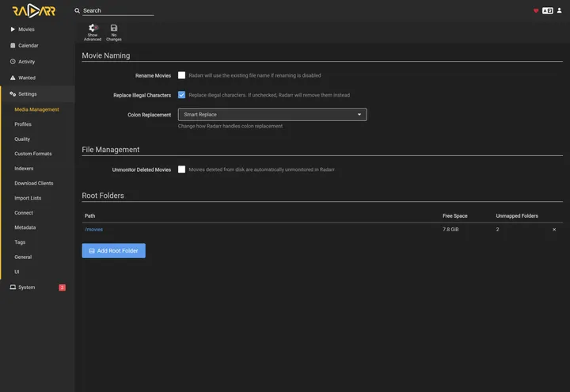Select Download Clients settings
Image resolution: width=570 pixels, height=392 pixels.
click(34, 183)
